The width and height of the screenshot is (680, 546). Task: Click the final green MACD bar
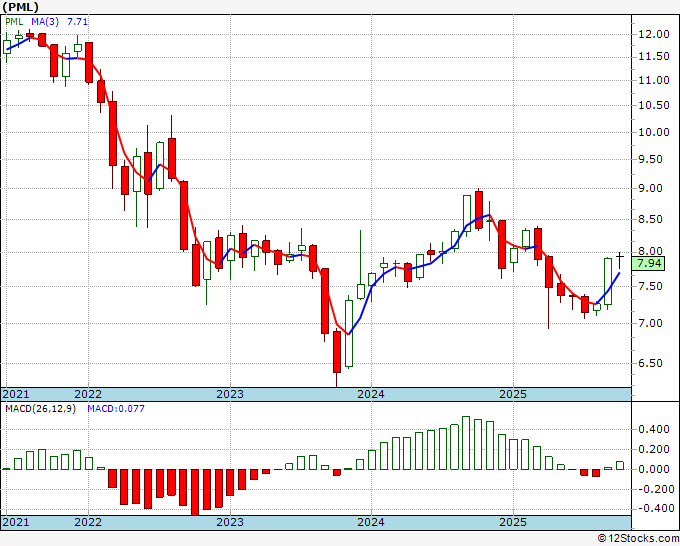tap(620, 465)
